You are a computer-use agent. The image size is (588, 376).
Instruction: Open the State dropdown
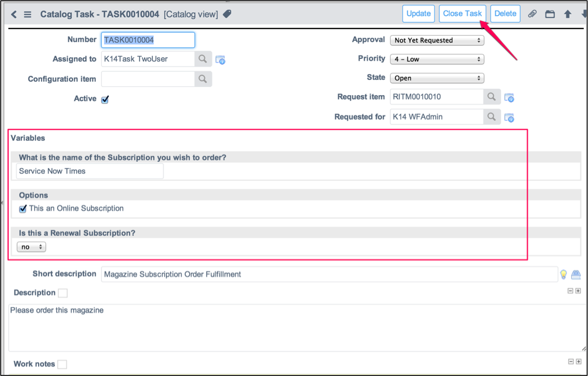[x=437, y=77]
